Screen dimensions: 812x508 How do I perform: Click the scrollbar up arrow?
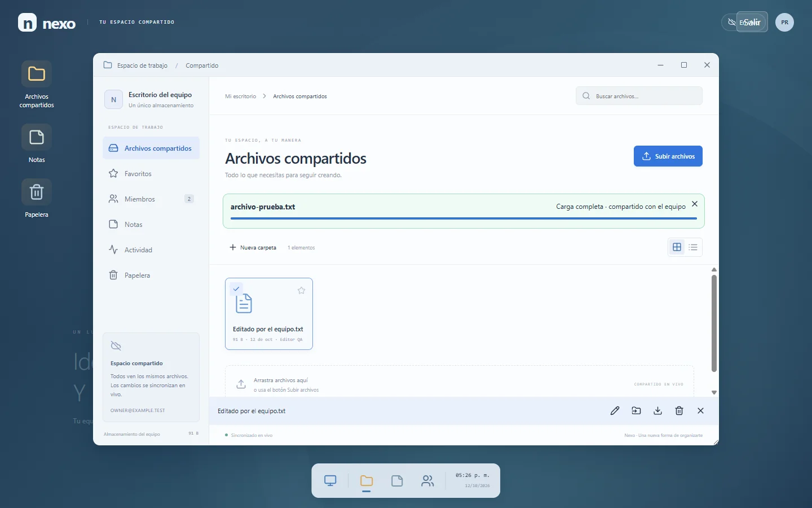(x=714, y=270)
